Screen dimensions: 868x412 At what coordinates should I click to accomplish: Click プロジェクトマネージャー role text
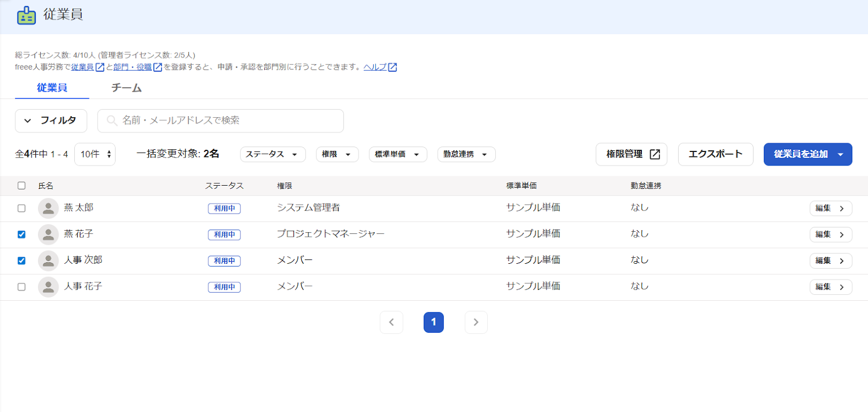coord(330,234)
